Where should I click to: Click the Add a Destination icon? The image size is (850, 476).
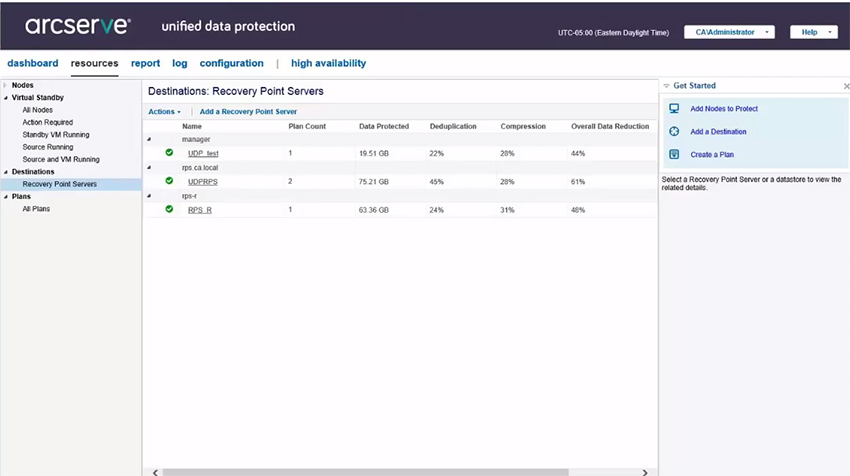674,131
